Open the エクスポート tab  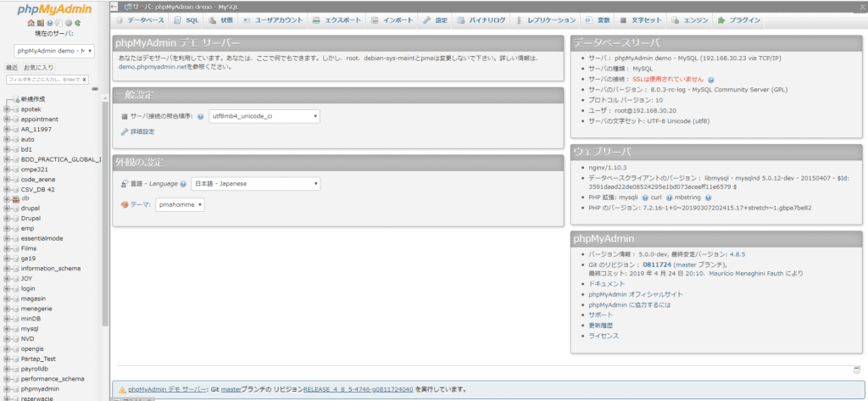[337, 20]
